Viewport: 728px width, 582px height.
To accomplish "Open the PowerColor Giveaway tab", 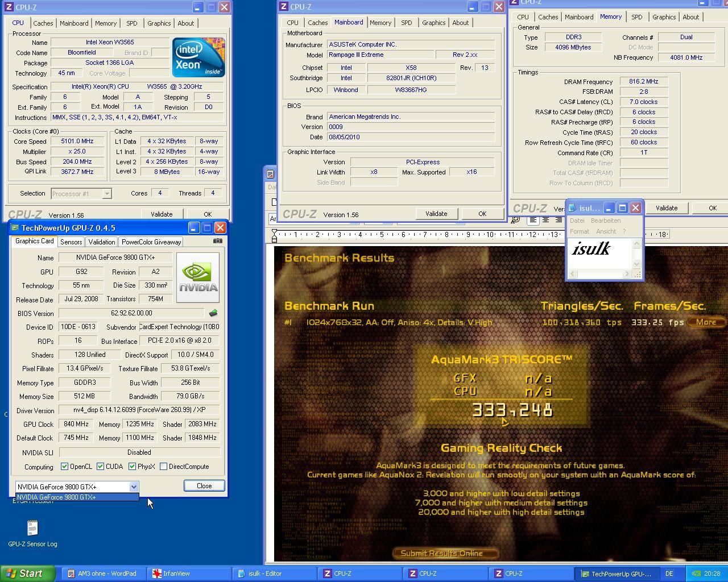I will point(151,242).
